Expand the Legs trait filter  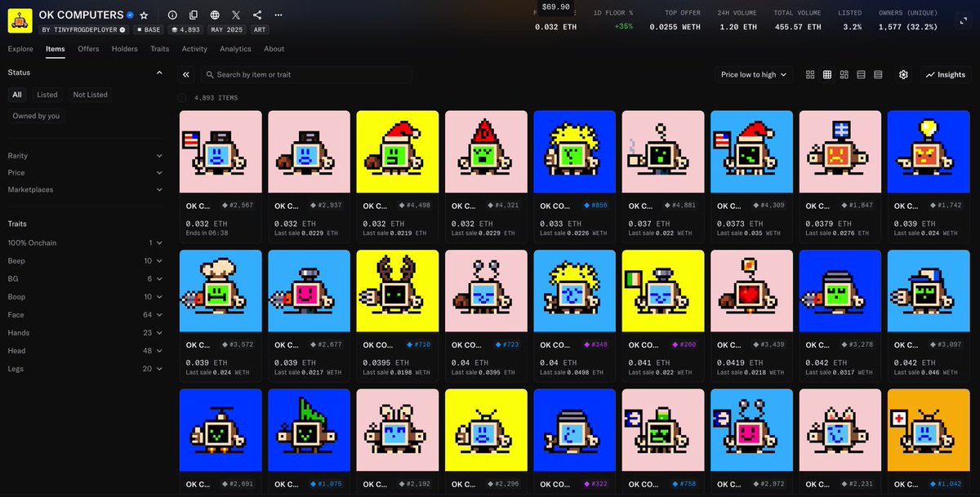tap(85, 369)
